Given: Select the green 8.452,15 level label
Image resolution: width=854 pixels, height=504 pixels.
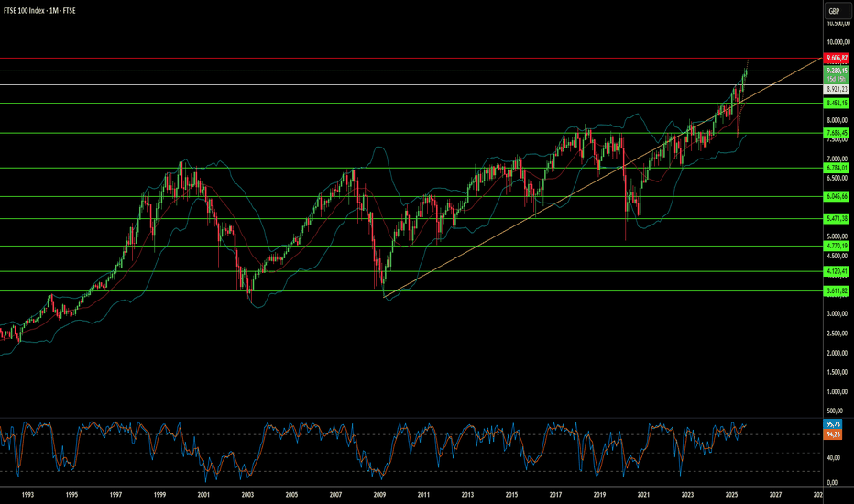Looking at the screenshot, I should 837,103.
